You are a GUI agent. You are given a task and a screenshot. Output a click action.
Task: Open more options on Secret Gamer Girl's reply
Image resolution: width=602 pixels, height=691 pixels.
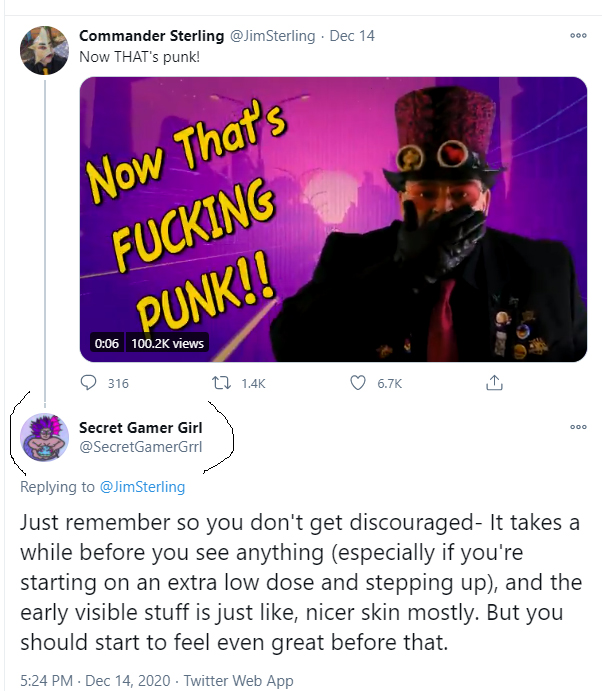point(577,427)
